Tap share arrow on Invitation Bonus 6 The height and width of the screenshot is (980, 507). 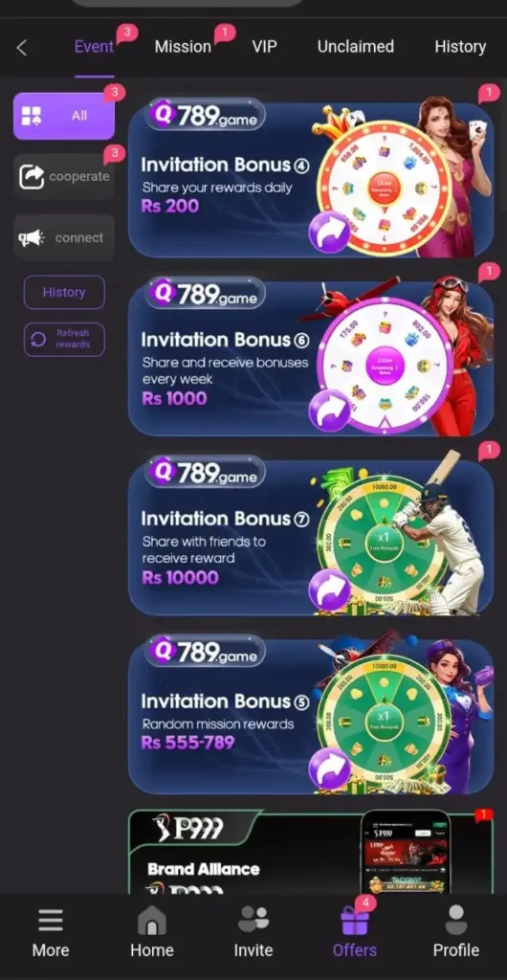click(329, 411)
